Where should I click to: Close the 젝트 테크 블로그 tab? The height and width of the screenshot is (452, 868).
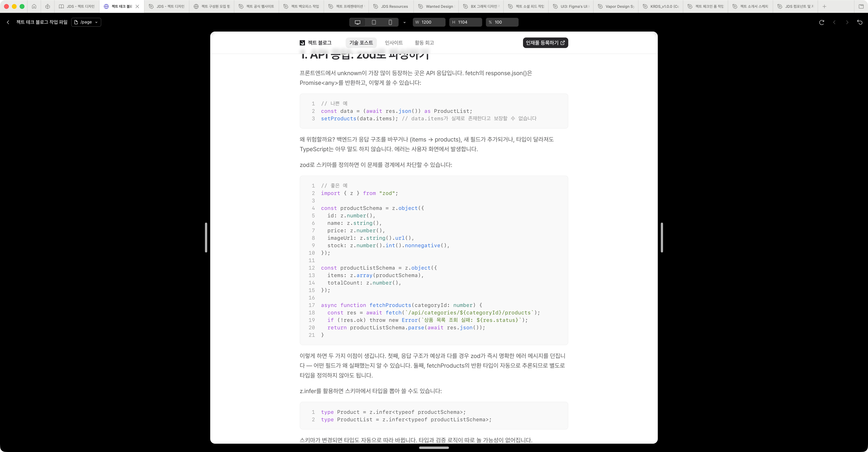(137, 6)
